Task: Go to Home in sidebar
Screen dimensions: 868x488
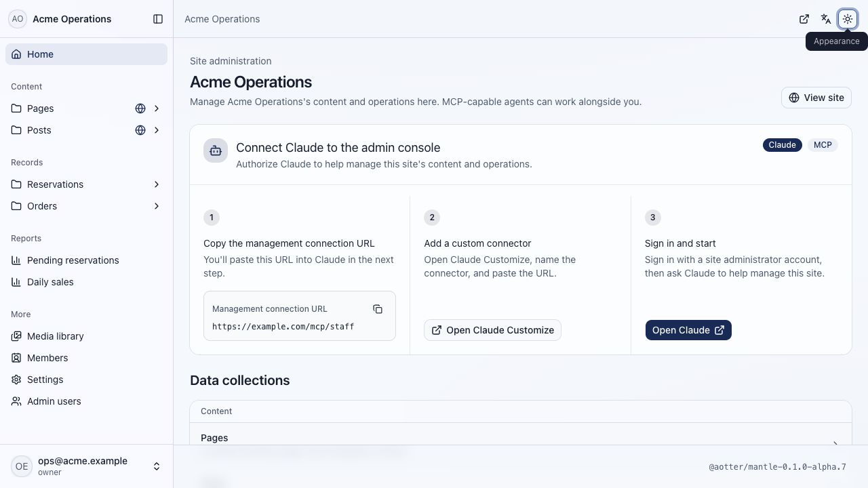Action: pos(86,54)
